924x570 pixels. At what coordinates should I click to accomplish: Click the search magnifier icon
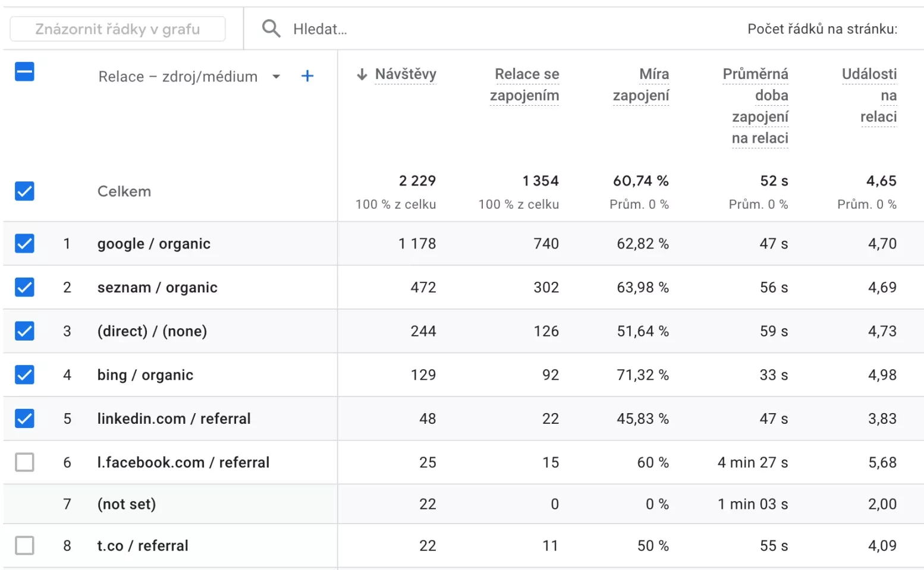click(x=271, y=29)
